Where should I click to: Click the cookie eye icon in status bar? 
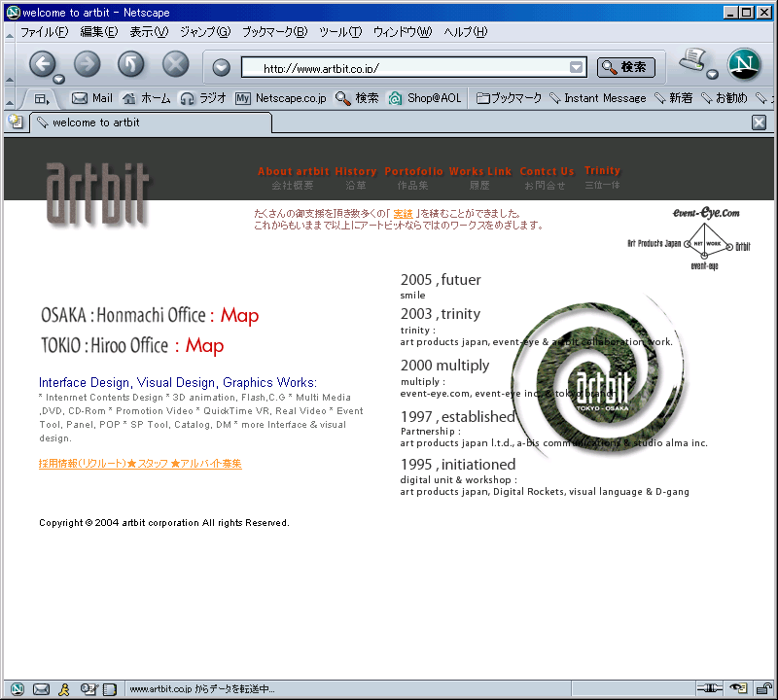tap(738, 687)
